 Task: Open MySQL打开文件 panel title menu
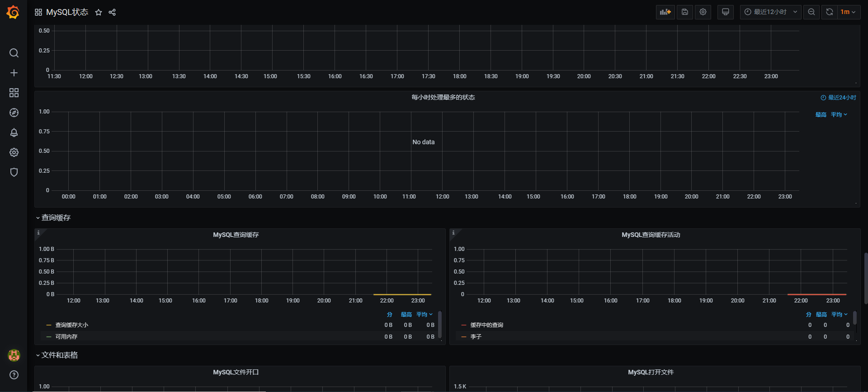point(651,373)
